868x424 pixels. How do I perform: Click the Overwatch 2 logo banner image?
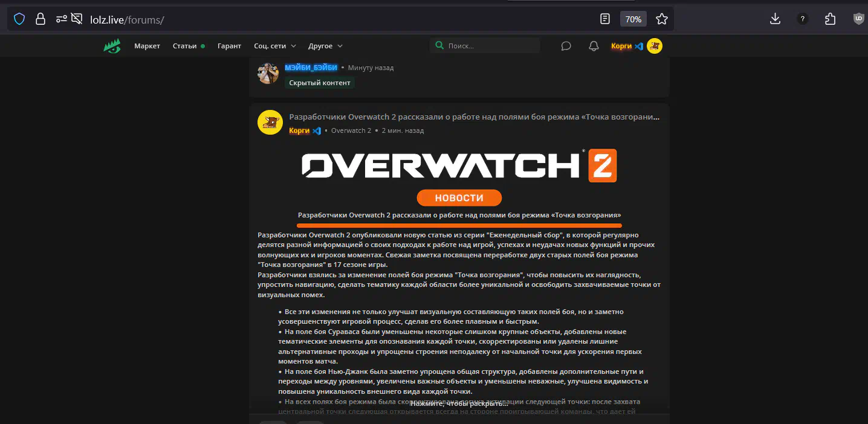click(x=459, y=165)
